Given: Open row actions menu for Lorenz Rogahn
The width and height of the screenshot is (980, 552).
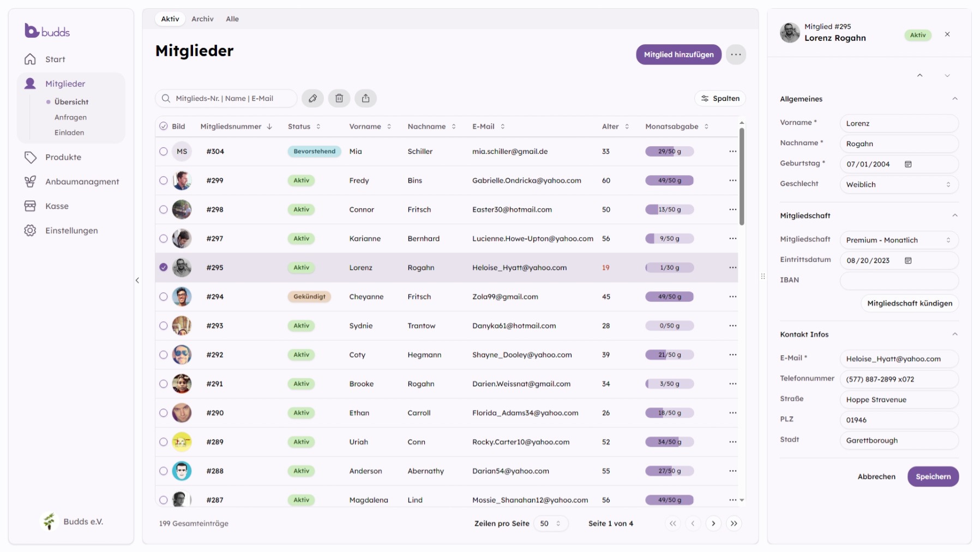Looking at the screenshot, I should pyautogui.click(x=732, y=268).
